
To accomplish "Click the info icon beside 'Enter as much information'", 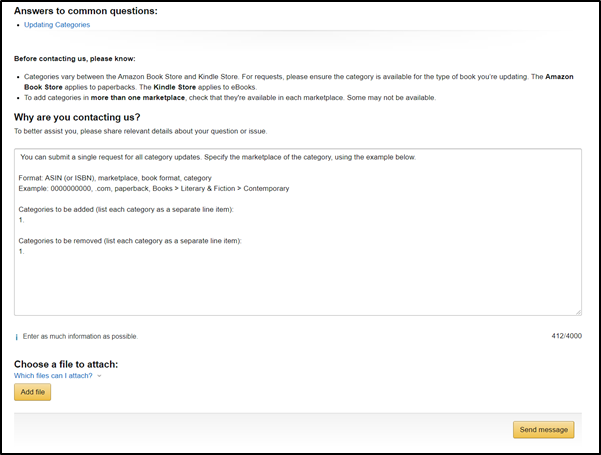I will (16, 337).
